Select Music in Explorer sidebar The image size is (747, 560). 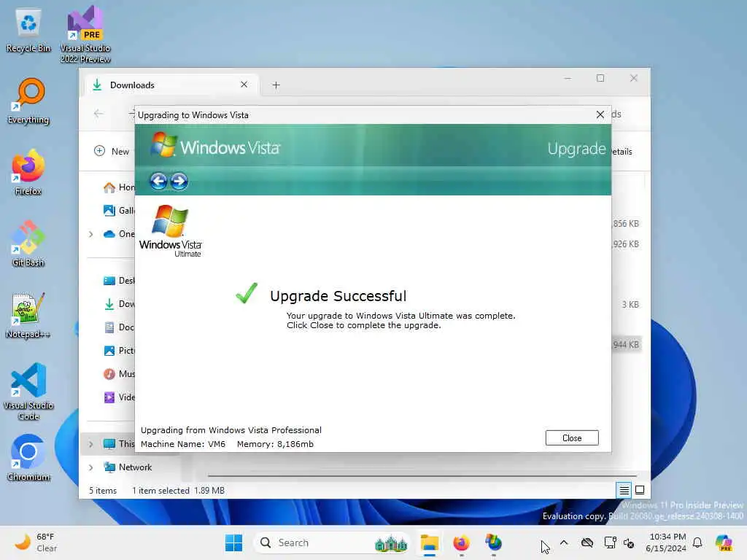(x=119, y=374)
